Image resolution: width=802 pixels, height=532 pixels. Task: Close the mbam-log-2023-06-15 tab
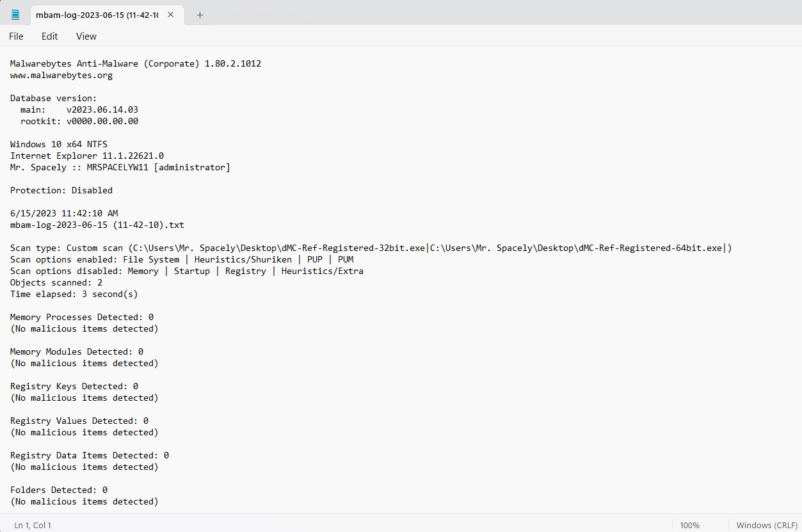pyautogui.click(x=171, y=15)
